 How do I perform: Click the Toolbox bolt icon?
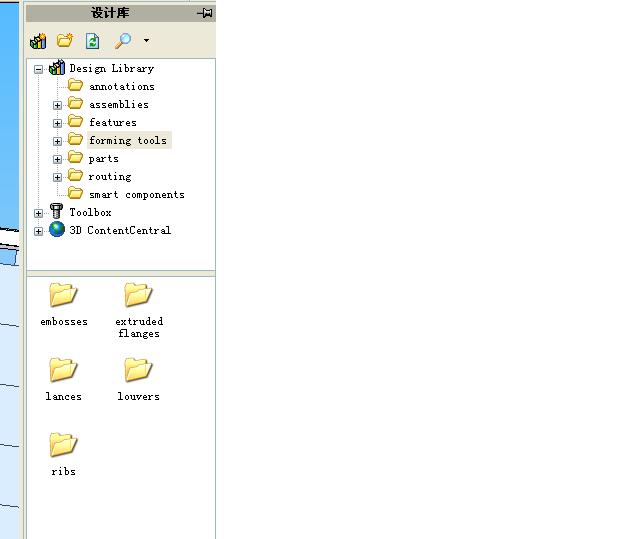click(x=56, y=211)
